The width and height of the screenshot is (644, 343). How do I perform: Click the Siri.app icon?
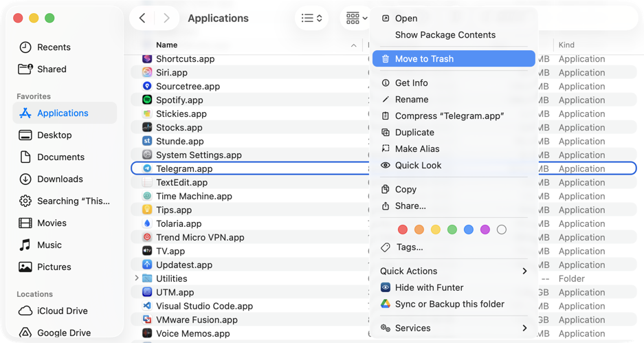click(147, 72)
